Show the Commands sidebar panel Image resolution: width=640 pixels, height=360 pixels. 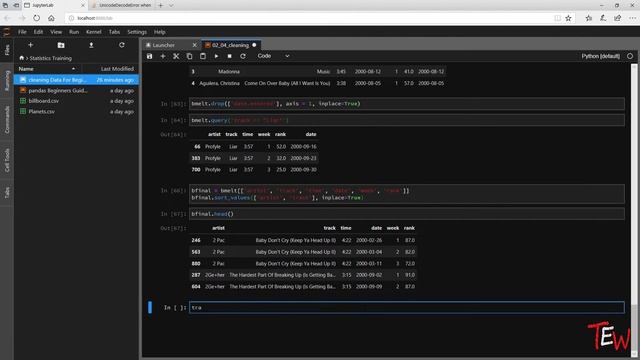[7, 120]
